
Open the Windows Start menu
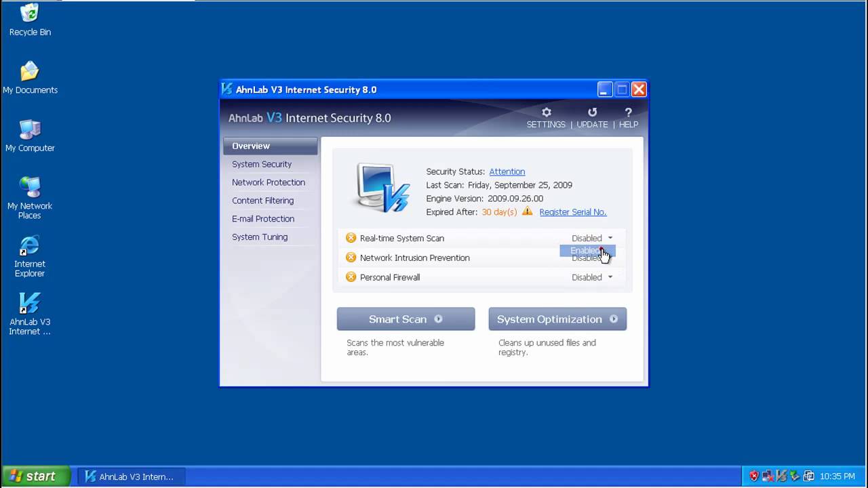(36, 476)
